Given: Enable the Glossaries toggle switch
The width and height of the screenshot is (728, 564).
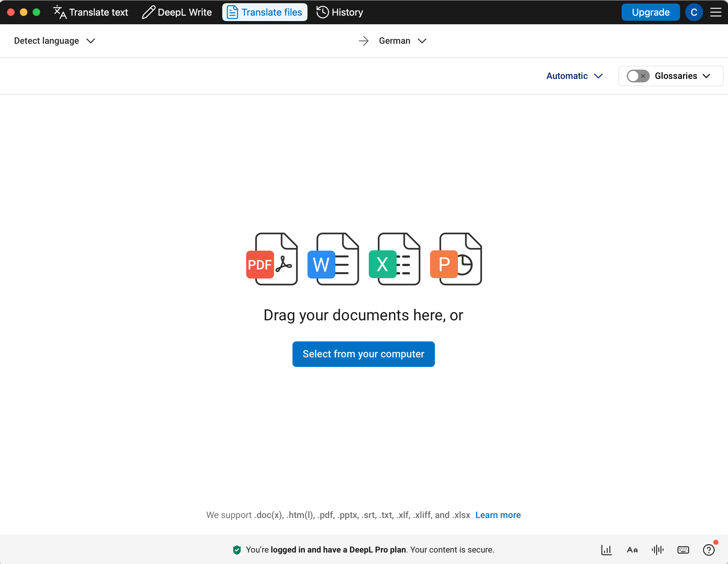Looking at the screenshot, I should click(x=638, y=76).
